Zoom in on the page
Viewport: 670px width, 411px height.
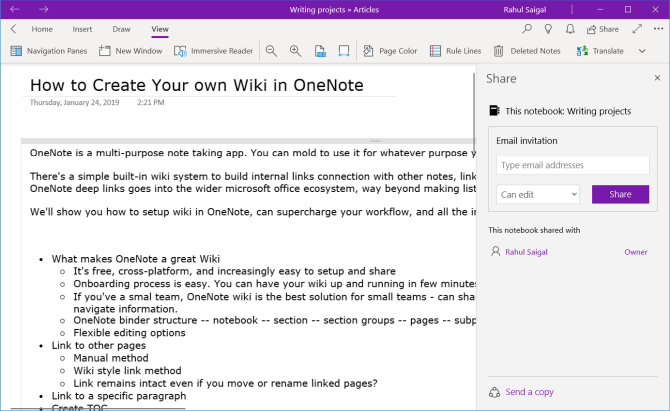point(295,50)
